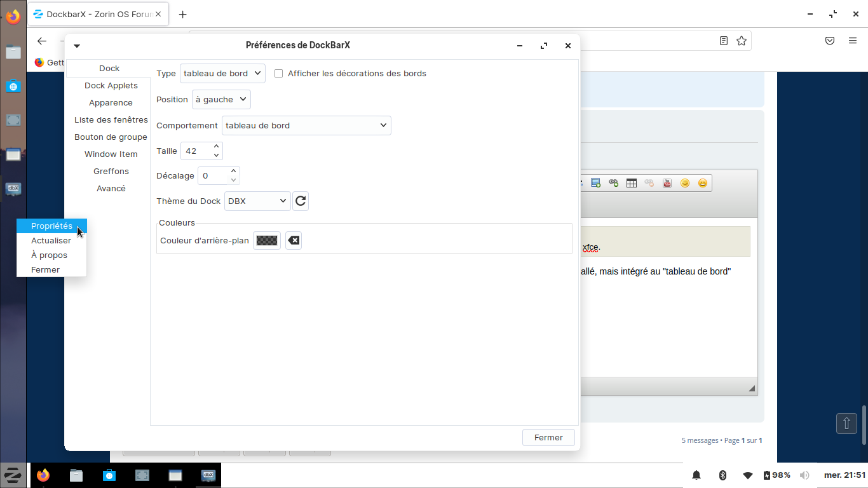
Task: Open the Type dropdown
Action: [x=222, y=74]
